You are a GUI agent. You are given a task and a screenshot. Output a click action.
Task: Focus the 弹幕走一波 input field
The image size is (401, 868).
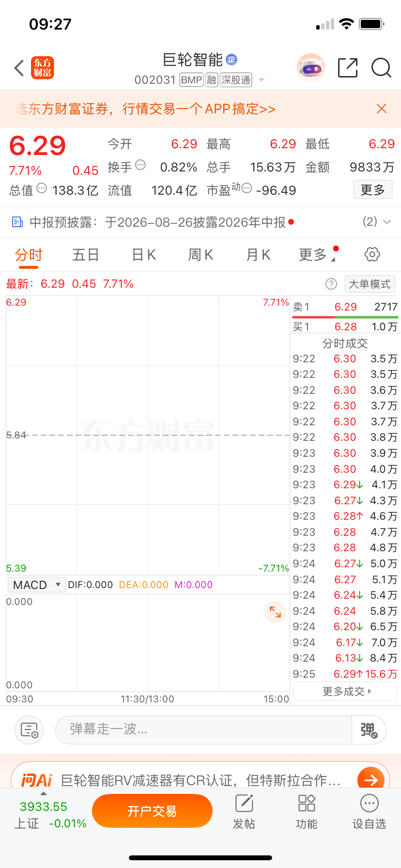(x=203, y=729)
